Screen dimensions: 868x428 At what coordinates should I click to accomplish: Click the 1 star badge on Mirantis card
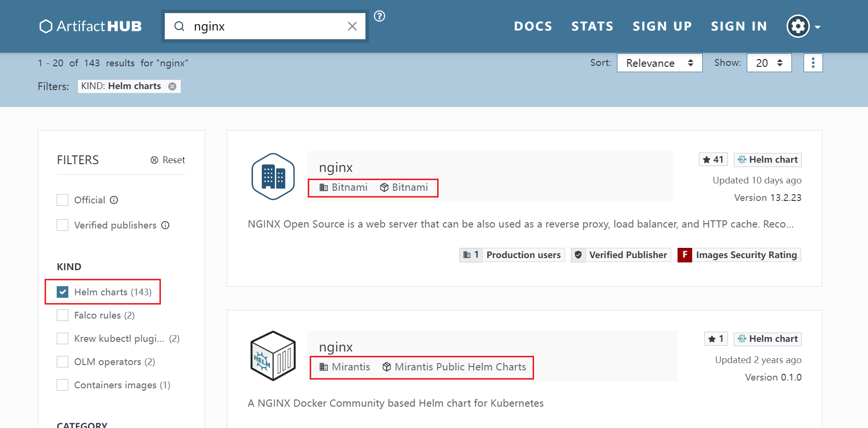[x=716, y=339]
